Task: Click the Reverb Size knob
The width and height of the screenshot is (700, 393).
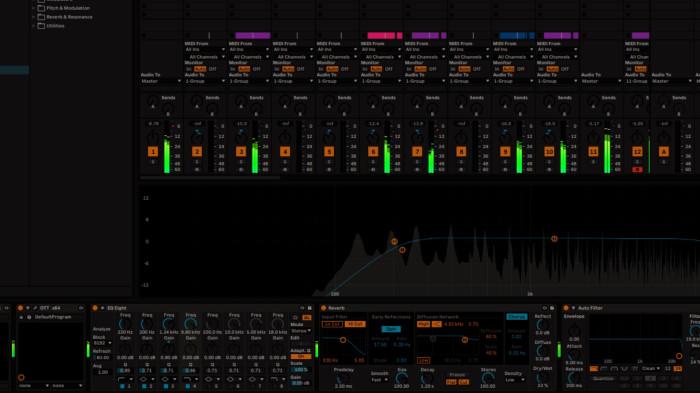Action: coord(402,379)
